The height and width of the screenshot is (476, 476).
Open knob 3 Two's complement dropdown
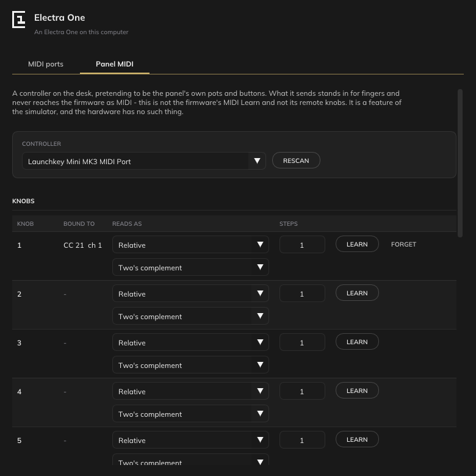point(190,365)
